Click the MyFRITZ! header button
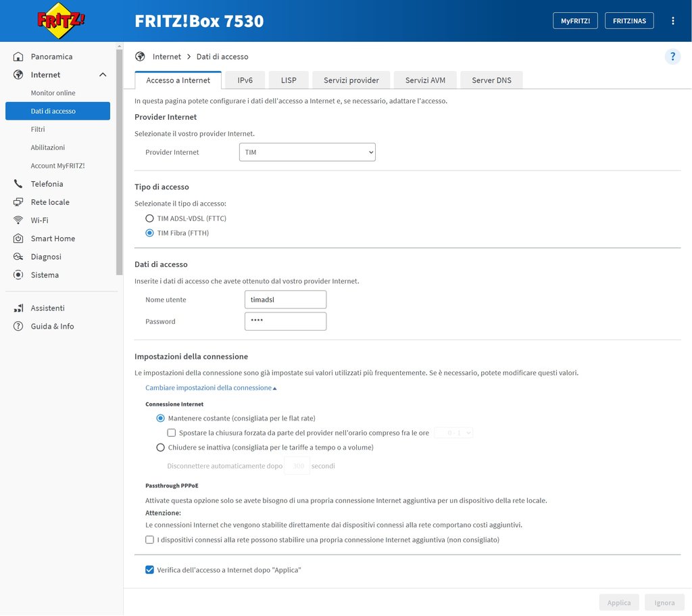This screenshot has width=692, height=616. coord(575,21)
